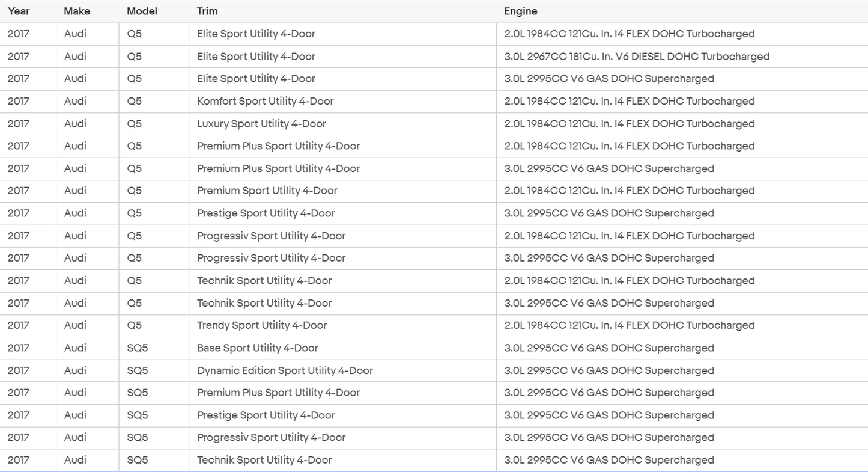
Task: Select Q5 Progressiv trim cell with 3.0L engine
Action: [x=343, y=259]
